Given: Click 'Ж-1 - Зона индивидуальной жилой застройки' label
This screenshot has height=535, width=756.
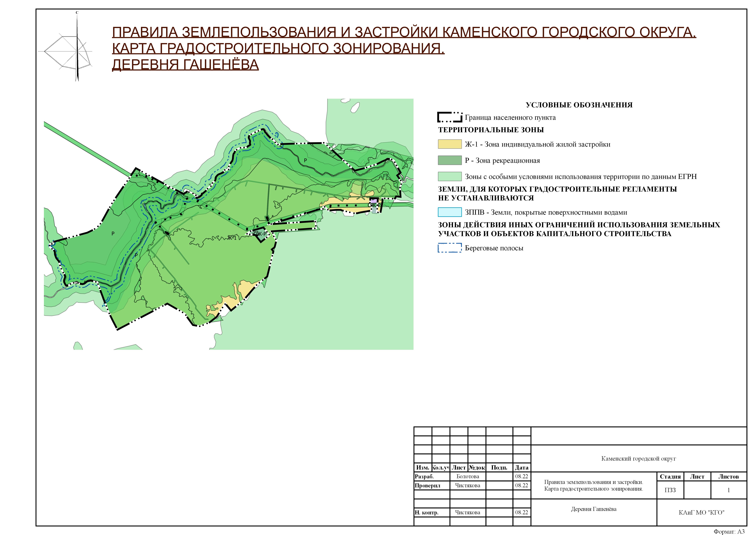Looking at the screenshot, I should click(537, 144).
